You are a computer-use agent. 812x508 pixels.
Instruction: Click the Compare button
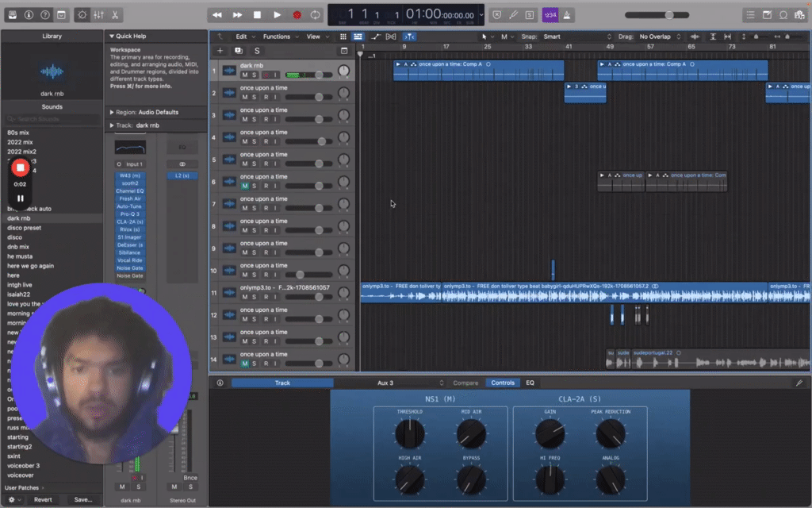point(466,383)
